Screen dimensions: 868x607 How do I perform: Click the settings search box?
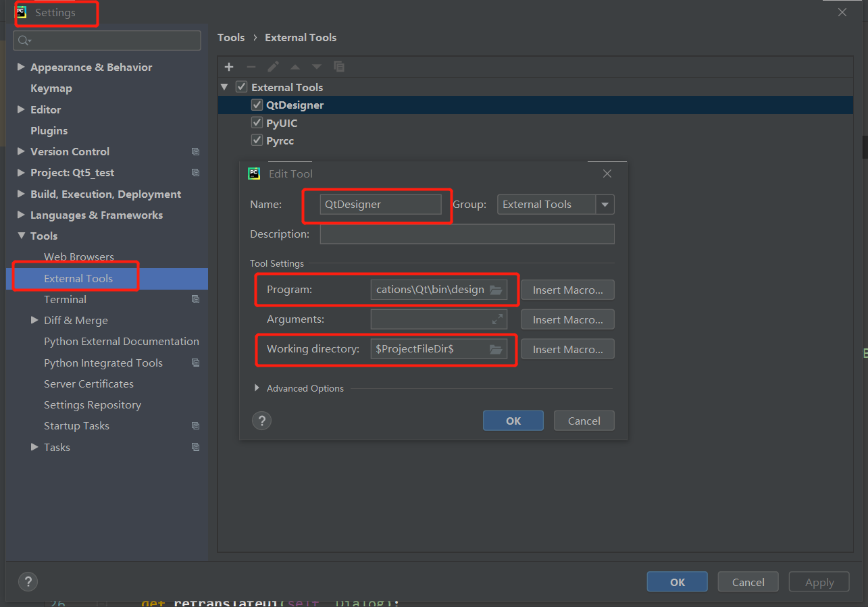pyautogui.click(x=107, y=41)
